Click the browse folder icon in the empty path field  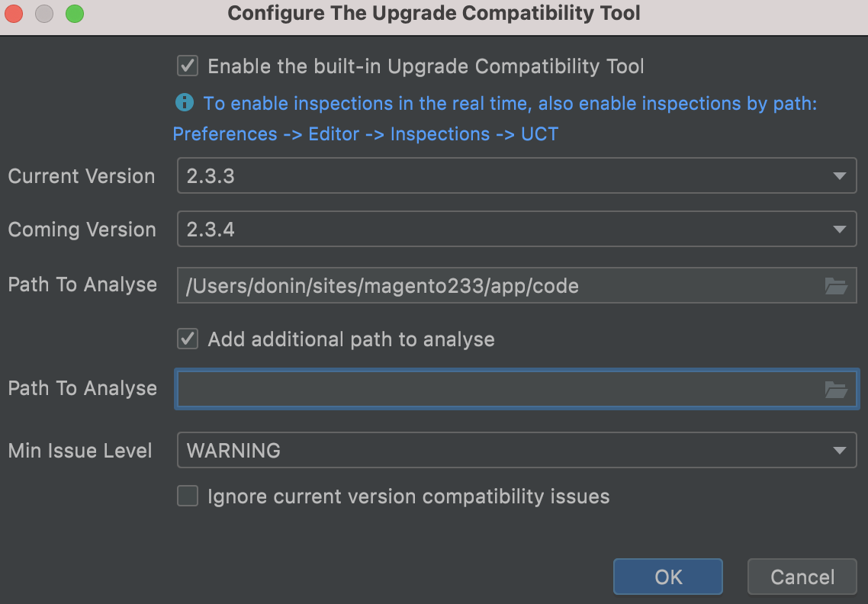(836, 390)
